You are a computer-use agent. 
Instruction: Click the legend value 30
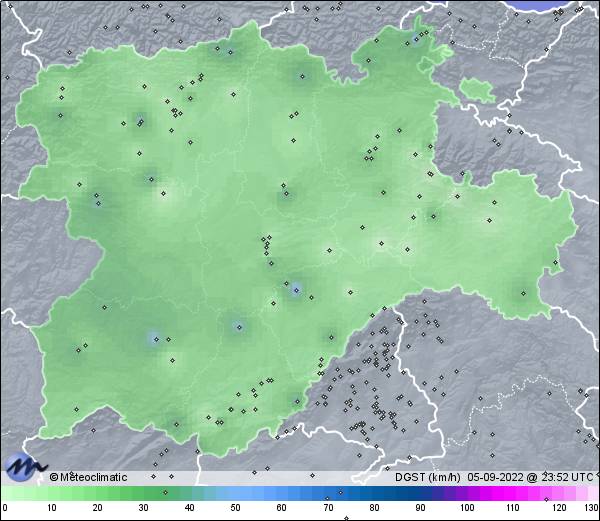pos(143,508)
